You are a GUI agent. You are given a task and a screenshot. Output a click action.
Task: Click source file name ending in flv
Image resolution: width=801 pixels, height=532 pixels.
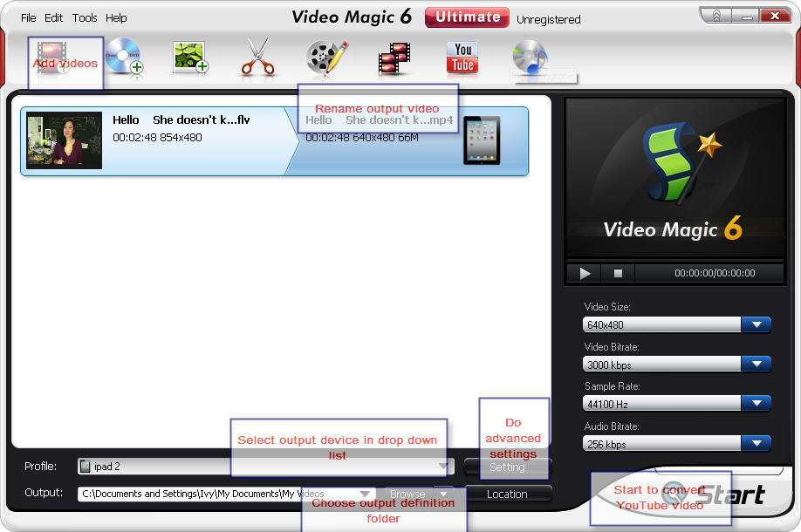(181, 120)
